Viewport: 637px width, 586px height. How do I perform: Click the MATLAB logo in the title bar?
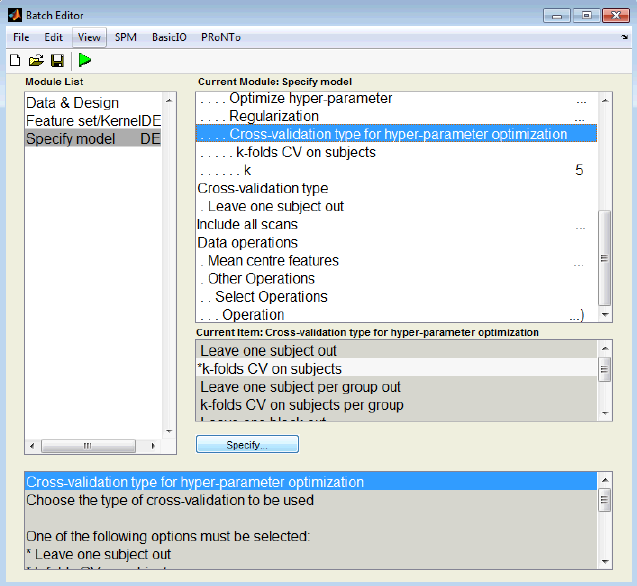point(15,15)
